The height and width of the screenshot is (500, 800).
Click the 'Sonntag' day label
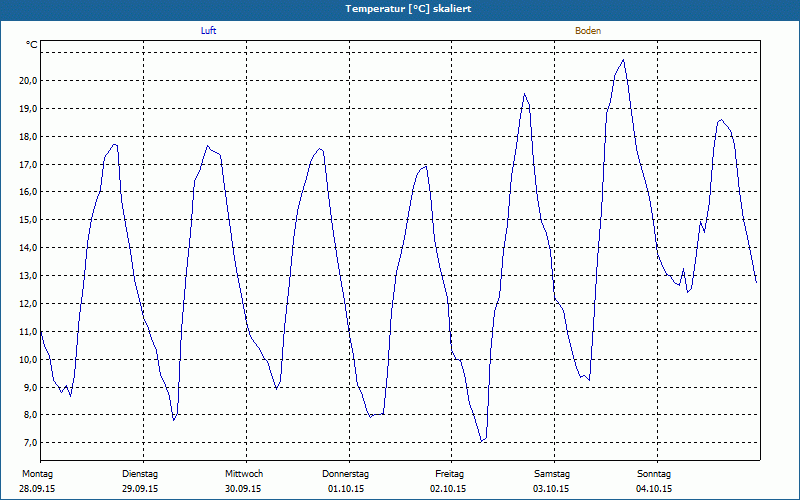coord(654,474)
